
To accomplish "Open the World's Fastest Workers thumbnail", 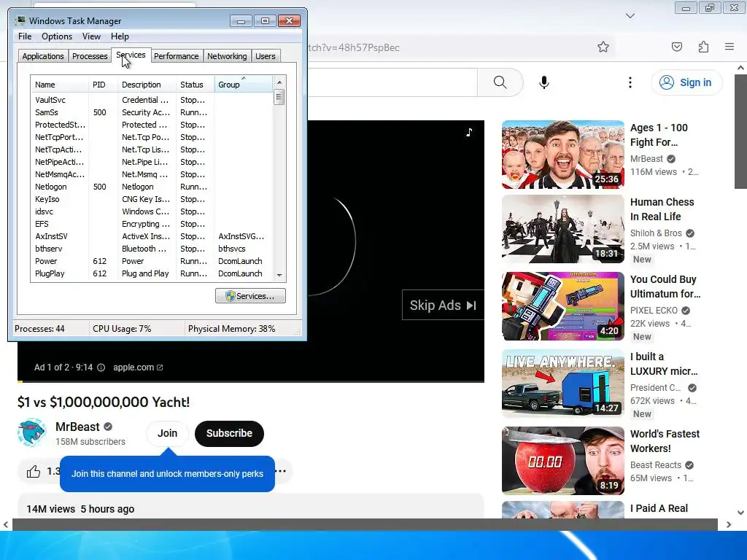I will coord(562,461).
